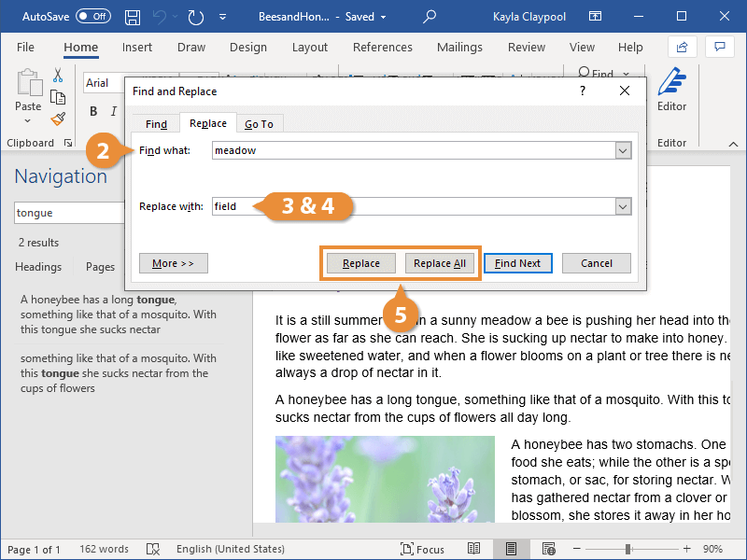Open the Paste options dropdown arrow
Screen dimensions: 747x560
click(28, 121)
